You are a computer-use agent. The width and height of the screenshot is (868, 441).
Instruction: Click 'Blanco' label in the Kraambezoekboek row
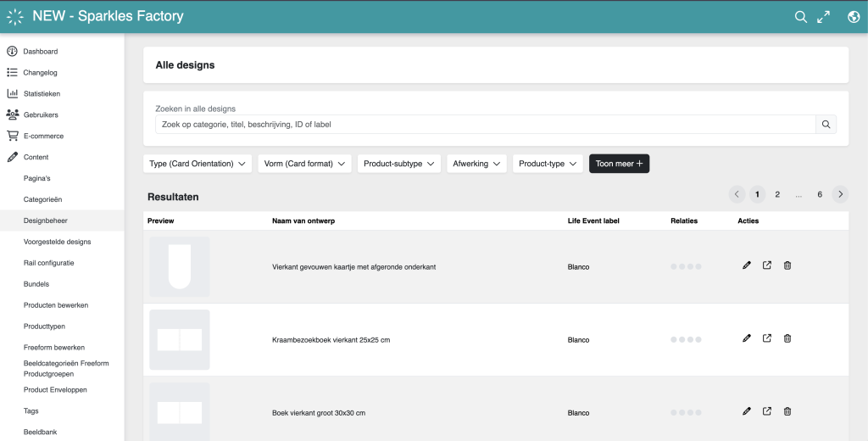coord(578,340)
